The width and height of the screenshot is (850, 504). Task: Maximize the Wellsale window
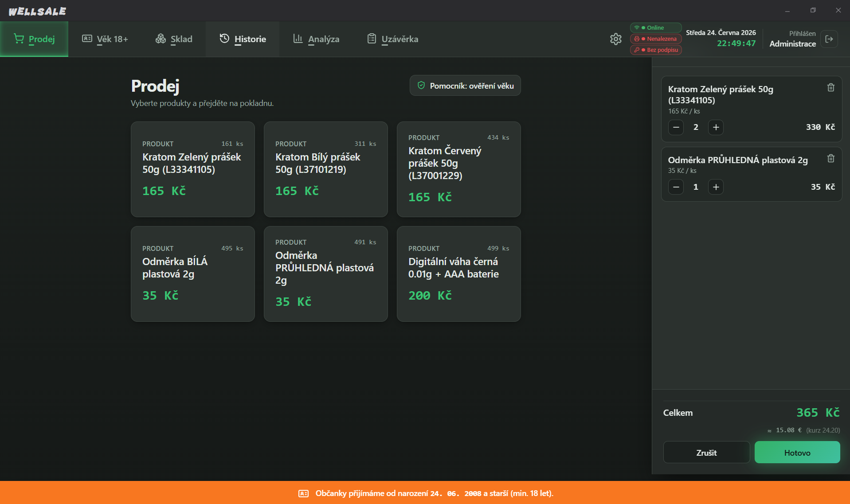(813, 10)
